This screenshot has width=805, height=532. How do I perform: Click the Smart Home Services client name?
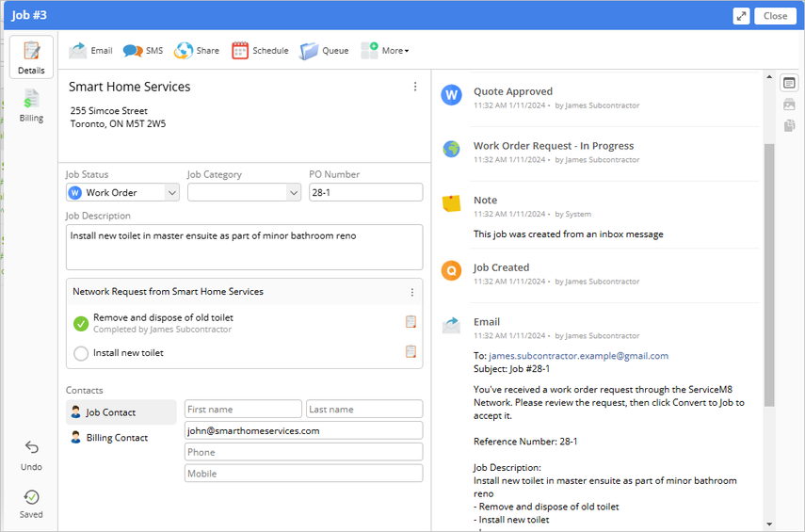click(x=129, y=87)
